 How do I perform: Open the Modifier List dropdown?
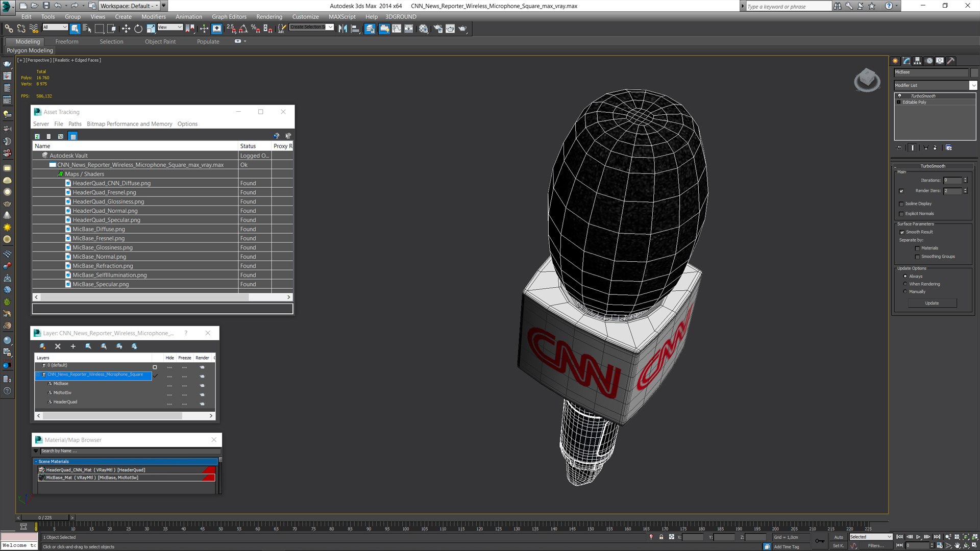[x=973, y=85]
